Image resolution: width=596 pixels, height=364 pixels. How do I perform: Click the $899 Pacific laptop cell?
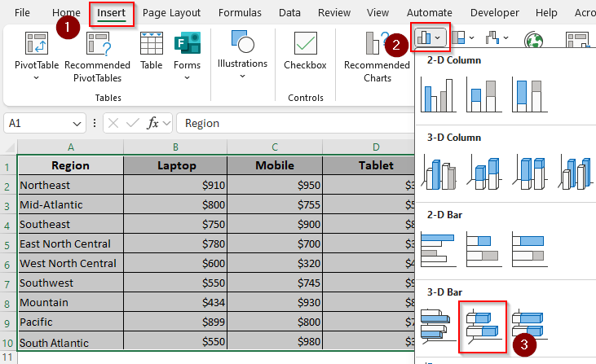175,322
